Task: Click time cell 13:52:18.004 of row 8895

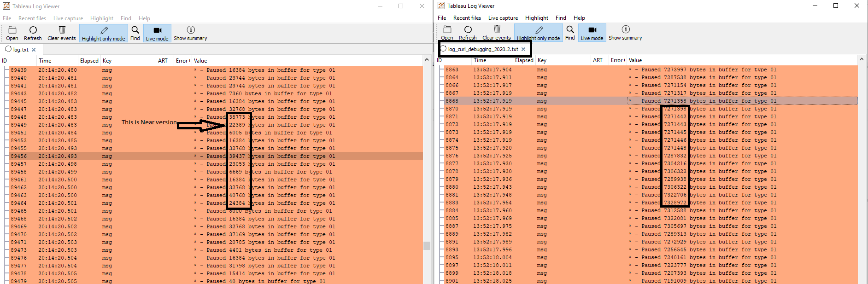Action: tap(493, 258)
